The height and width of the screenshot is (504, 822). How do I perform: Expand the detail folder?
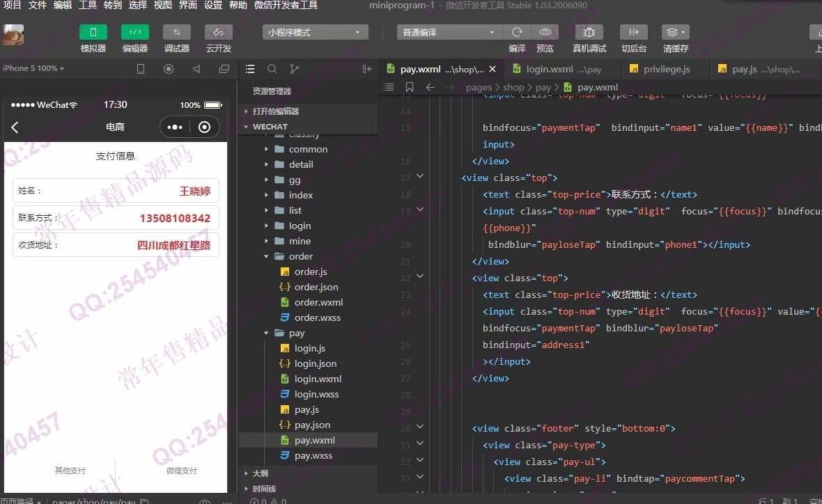click(x=308, y=164)
